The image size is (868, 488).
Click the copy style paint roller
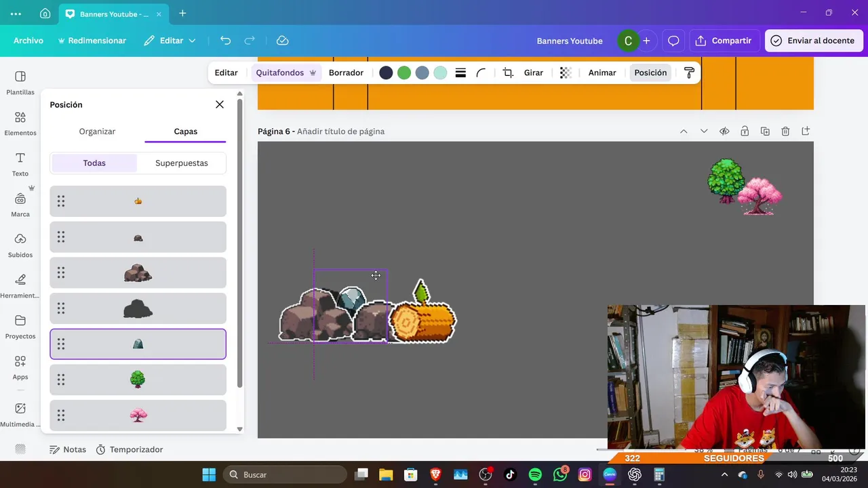coord(689,73)
